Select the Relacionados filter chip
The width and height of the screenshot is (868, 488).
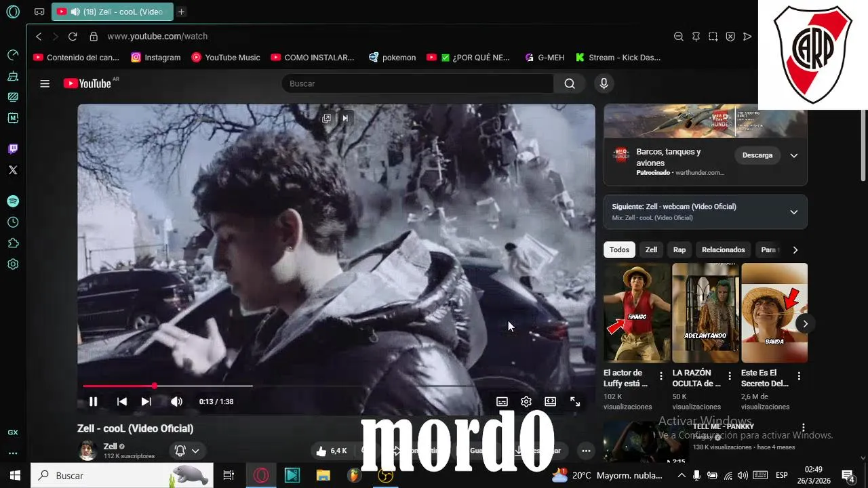pos(724,250)
